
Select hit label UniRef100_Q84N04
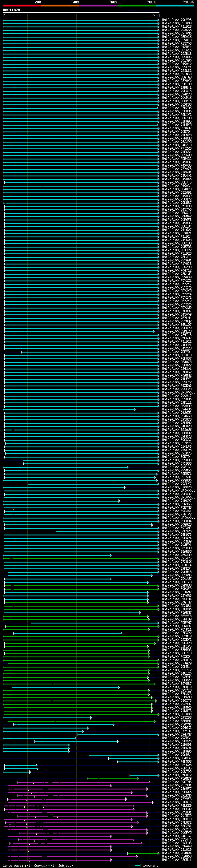[x=176, y=853]
